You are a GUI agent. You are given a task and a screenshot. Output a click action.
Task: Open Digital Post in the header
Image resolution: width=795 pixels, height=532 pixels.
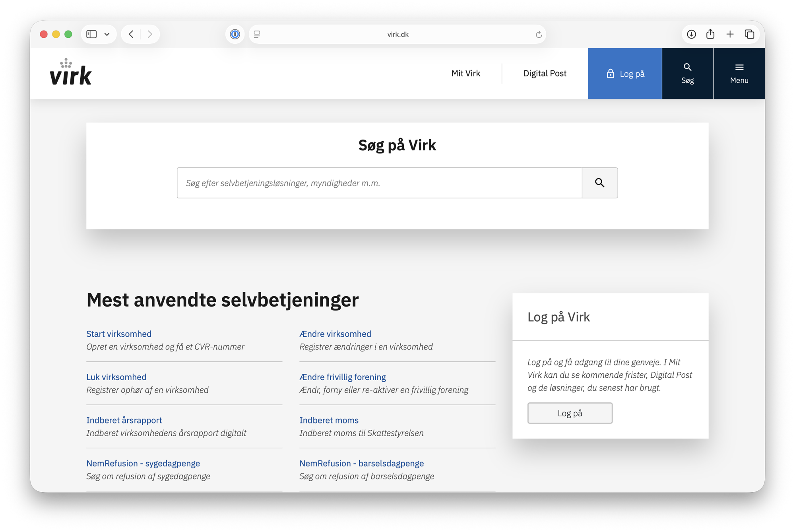pos(545,74)
